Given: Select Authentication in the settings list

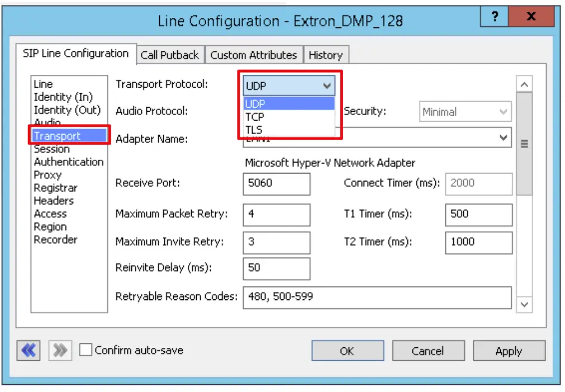Looking at the screenshot, I should pyautogui.click(x=69, y=162).
